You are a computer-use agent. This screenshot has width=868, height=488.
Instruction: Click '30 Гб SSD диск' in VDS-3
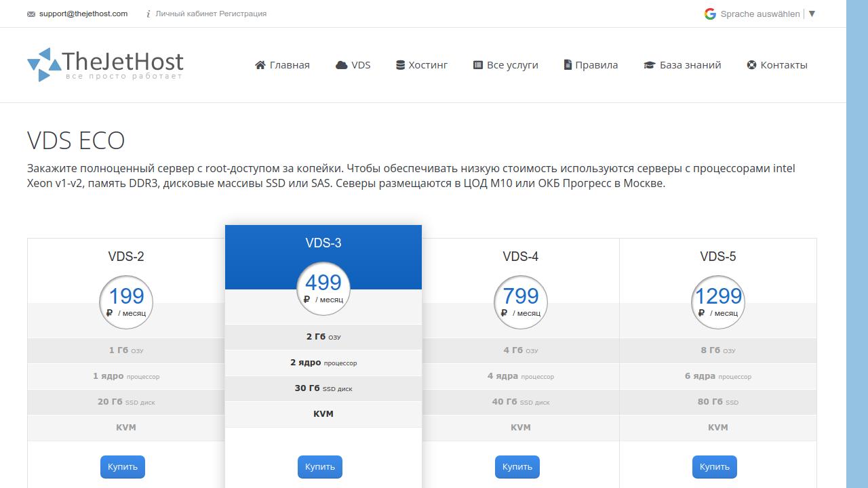pyautogui.click(x=323, y=388)
